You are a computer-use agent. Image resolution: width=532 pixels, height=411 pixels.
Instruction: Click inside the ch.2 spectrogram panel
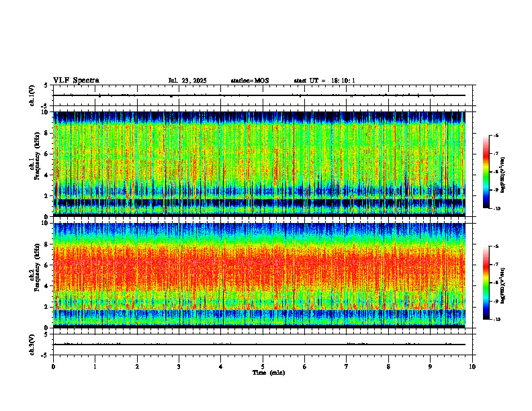[259, 275]
